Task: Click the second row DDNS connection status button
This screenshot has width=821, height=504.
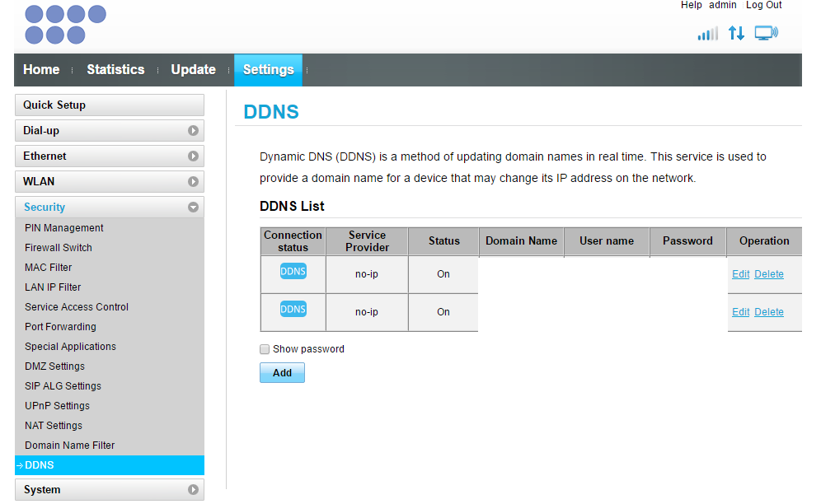Action: pyautogui.click(x=293, y=309)
